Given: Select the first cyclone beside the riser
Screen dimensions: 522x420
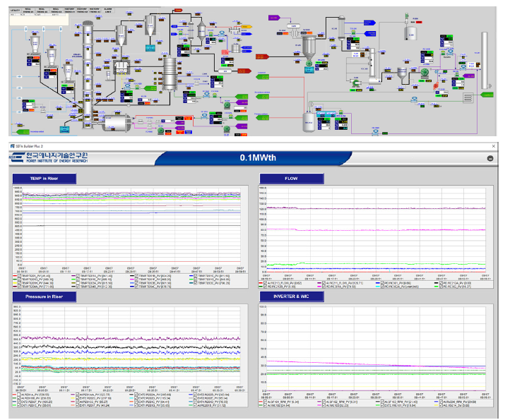Looking at the screenshot, I should coord(121,35).
